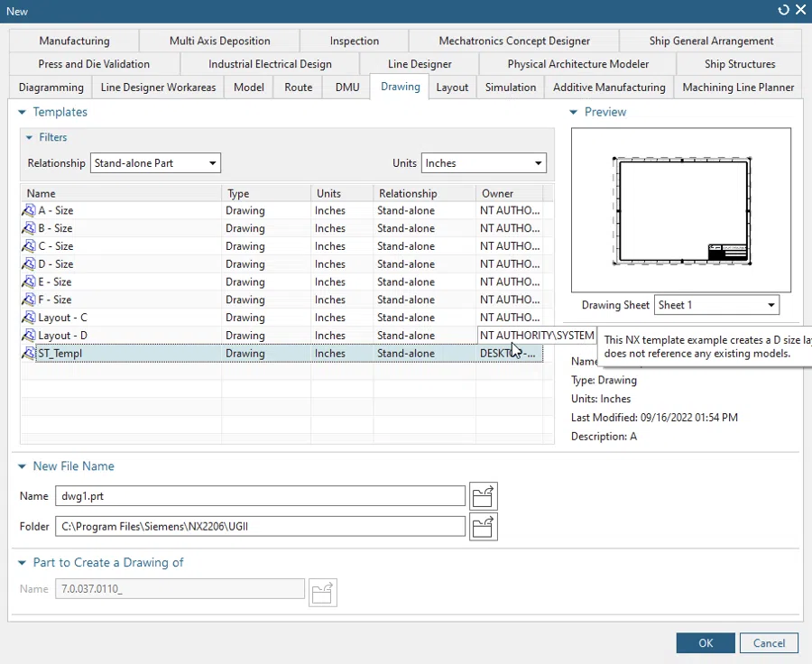Open the Units filter dropdown
812x664 pixels.
(x=484, y=163)
